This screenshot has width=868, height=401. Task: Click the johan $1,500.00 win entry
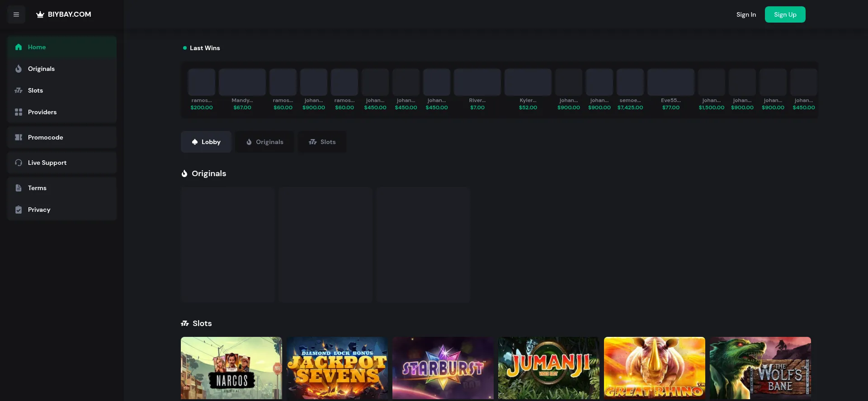[x=712, y=90]
